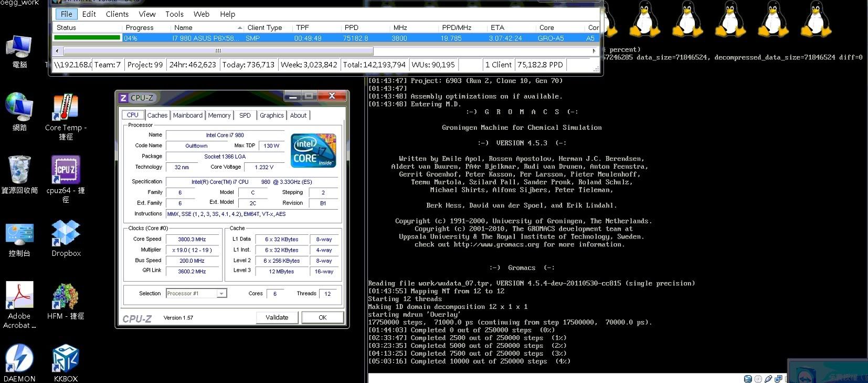Switch to the Caches tab in CPU-Z
This screenshot has width=868, height=383.
[x=157, y=116]
